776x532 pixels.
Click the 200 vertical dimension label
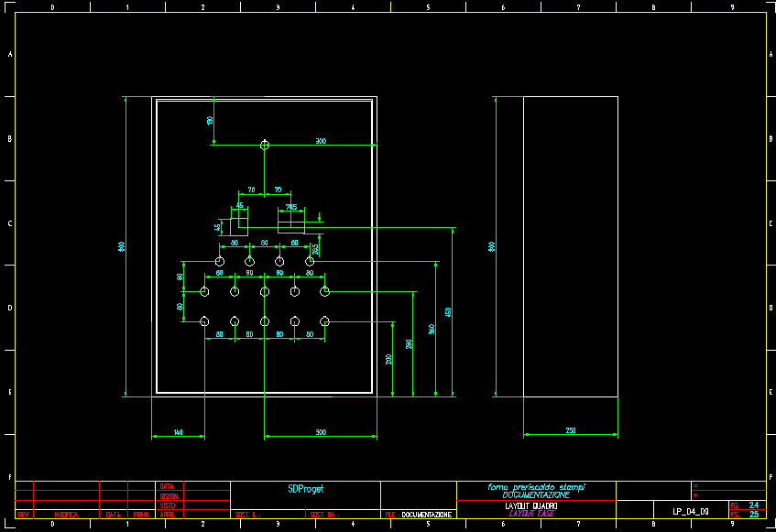click(x=389, y=358)
